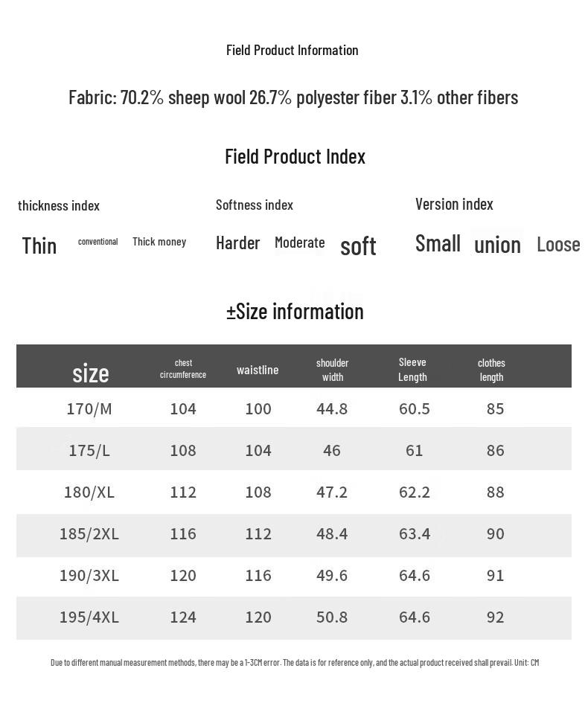Click 'chest circumference' column header
The image size is (588, 703).
click(183, 369)
